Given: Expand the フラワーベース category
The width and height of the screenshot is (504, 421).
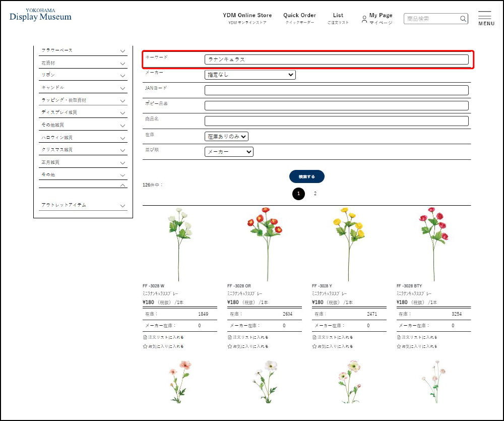Looking at the screenshot, I should (x=122, y=51).
